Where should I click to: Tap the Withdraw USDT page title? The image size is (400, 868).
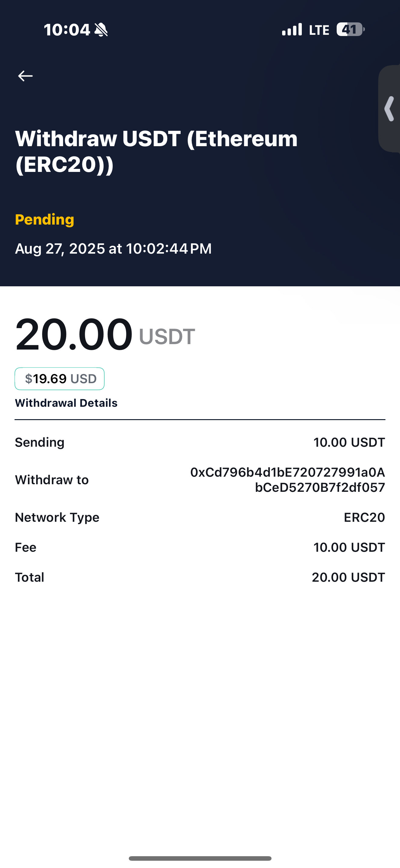coord(156,151)
